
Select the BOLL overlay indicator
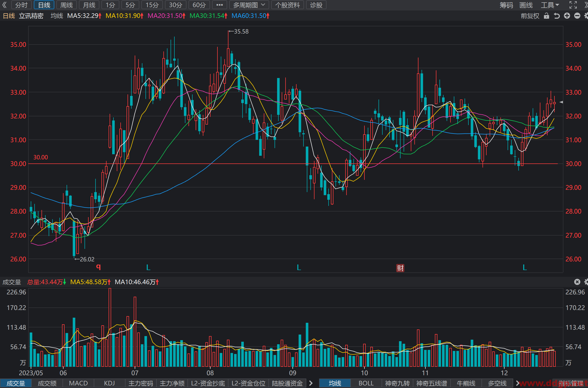pos(366,383)
